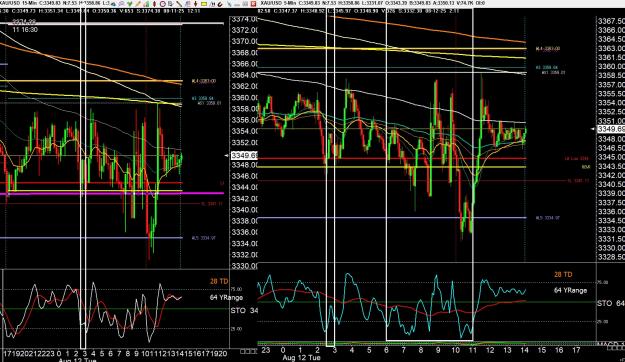Click the down arrow marker tool
Viewport: 625px width, 362px height.
pyautogui.click(x=195, y=4)
